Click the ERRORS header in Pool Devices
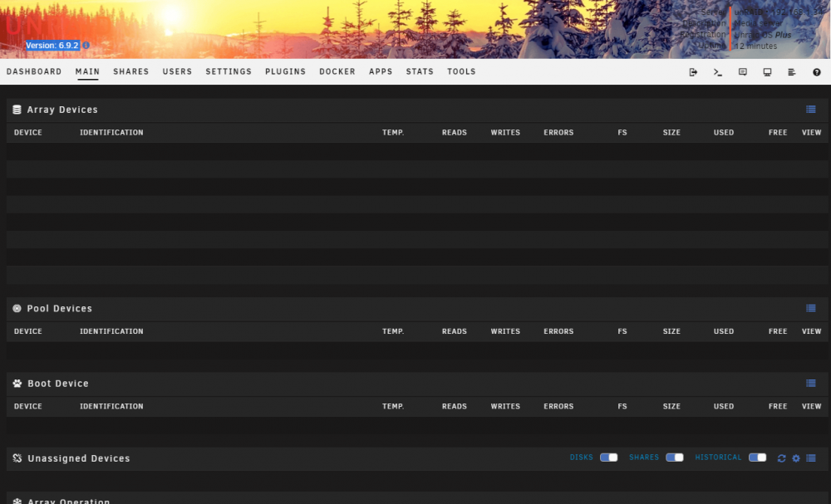The image size is (831, 504). point(558,331)
